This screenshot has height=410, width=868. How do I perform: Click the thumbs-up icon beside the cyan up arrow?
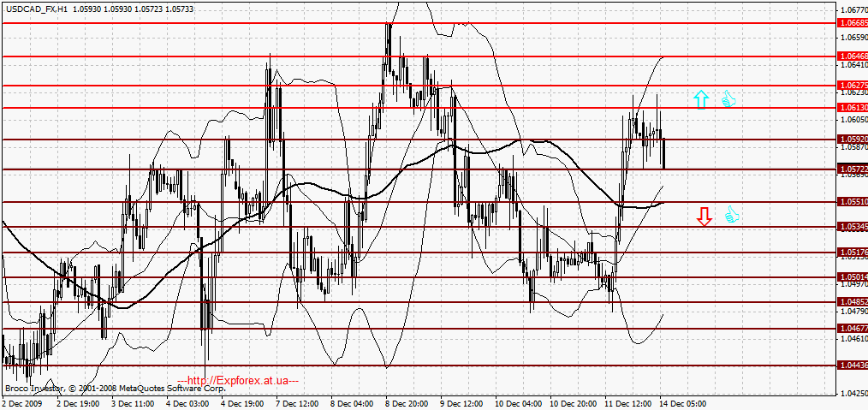pos(728,99)
